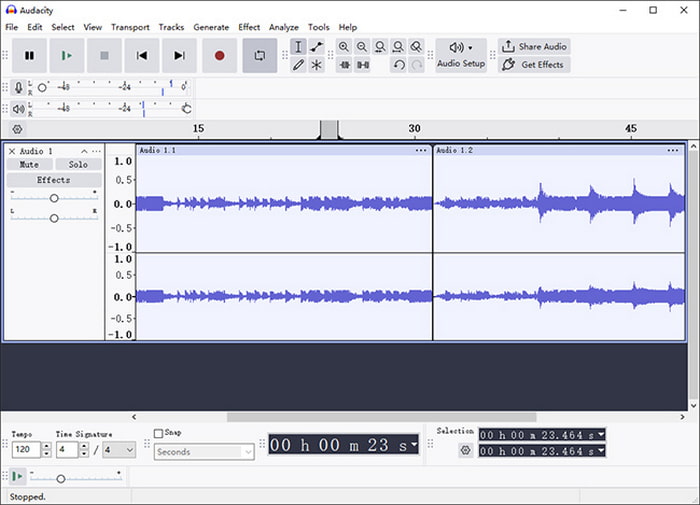The image size is (700, 505).
Task: Select the Audio 1.2 clip title bar
Action: (x=559, y=150)
